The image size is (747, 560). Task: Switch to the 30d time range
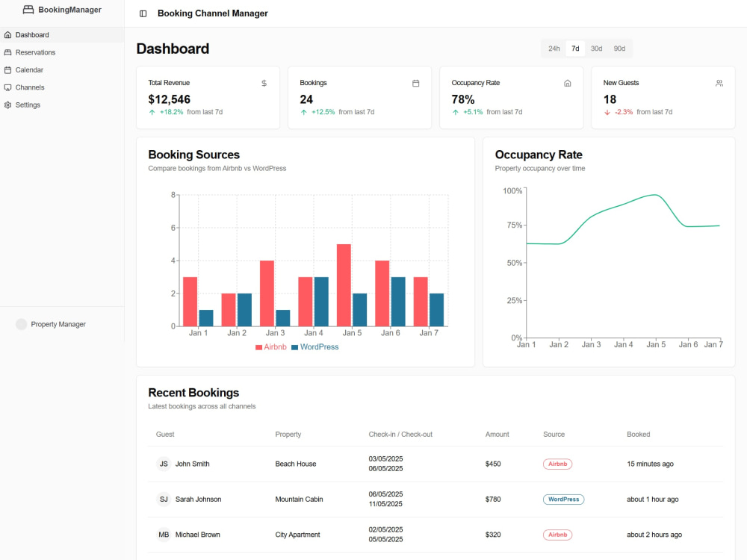tap(596, 49)
